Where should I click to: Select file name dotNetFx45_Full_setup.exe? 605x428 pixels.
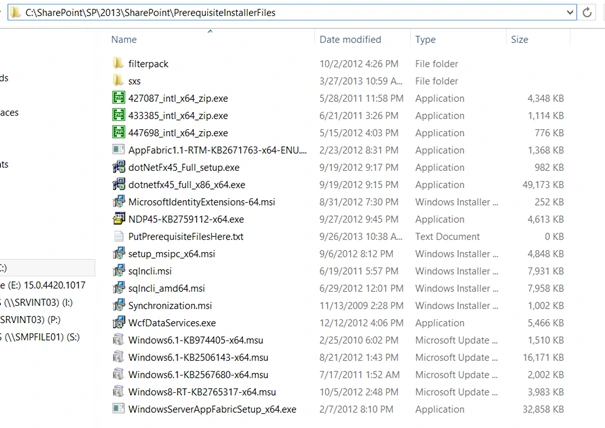(x=184, y=167)
